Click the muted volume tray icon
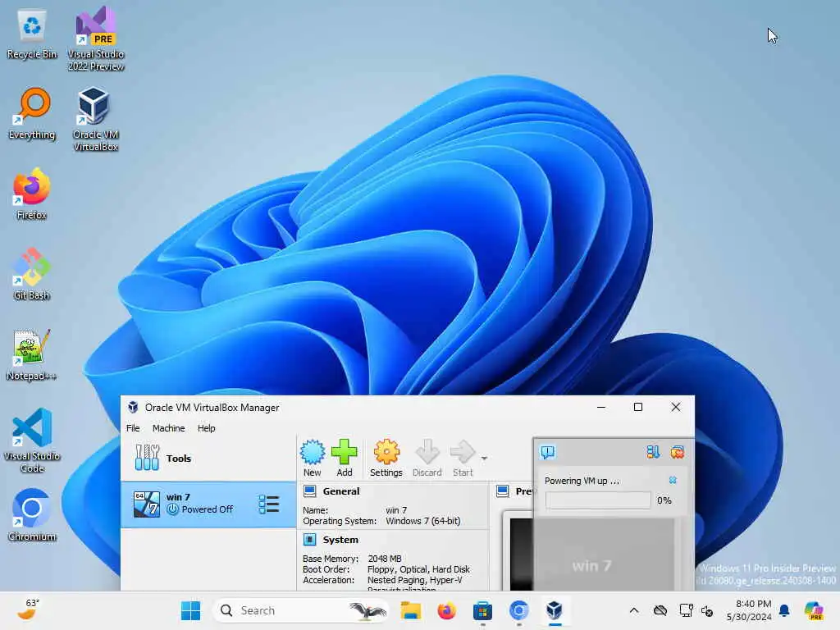The height and width of the screenshot is (630, 840). click(707, 610)
